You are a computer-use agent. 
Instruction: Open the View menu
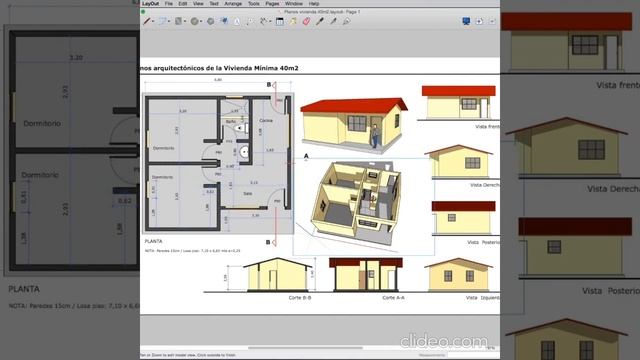pos(198,4)
